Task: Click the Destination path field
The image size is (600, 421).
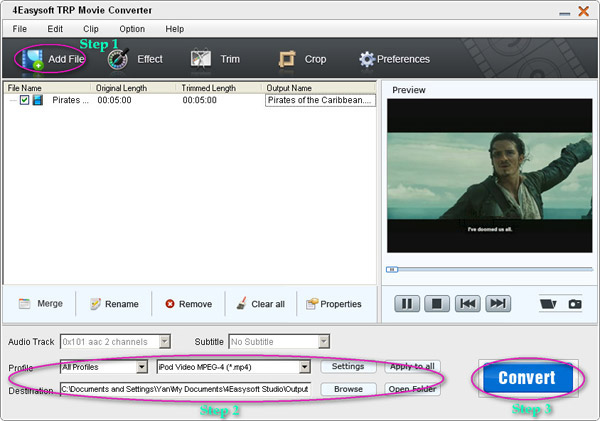Action: click(x=186, y=389)
